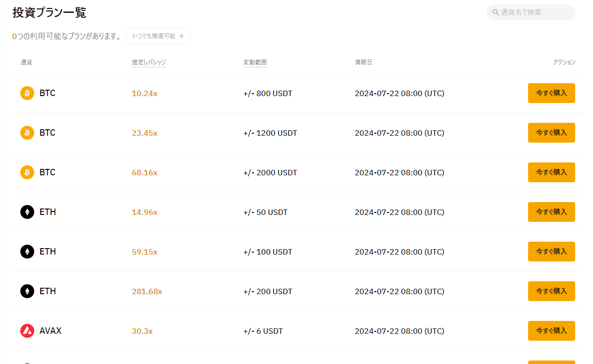
Task: Click the Ethereum icon in 59.15x row
Action: click(x=27, y=252)
